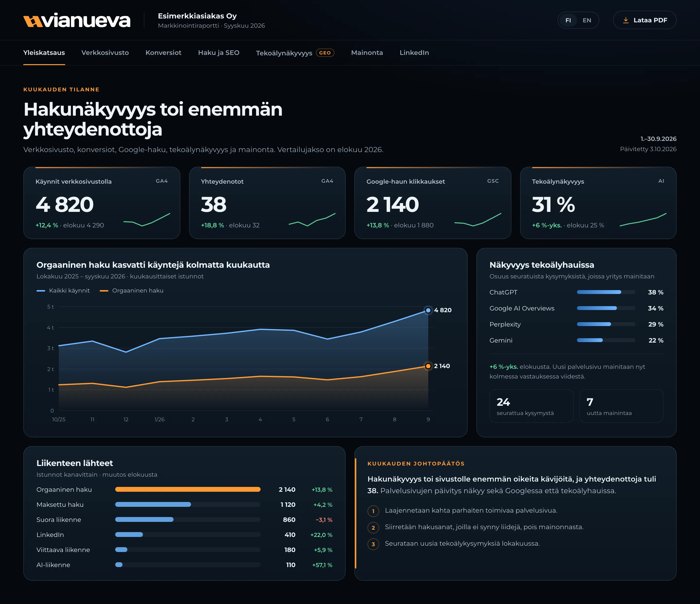
Task: Click the orange Orgaaninen haku traffic bar
Action: coord(188,489)
